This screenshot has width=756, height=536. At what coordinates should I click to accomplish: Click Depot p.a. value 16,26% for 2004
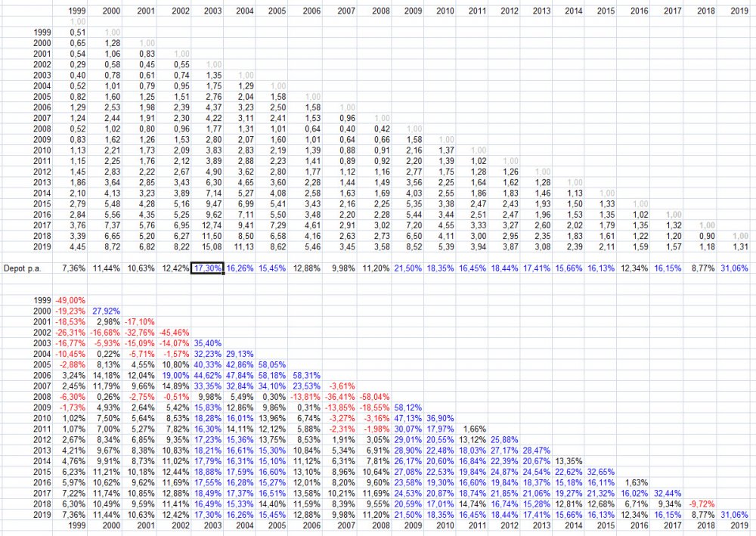click(x=240, y=268)
